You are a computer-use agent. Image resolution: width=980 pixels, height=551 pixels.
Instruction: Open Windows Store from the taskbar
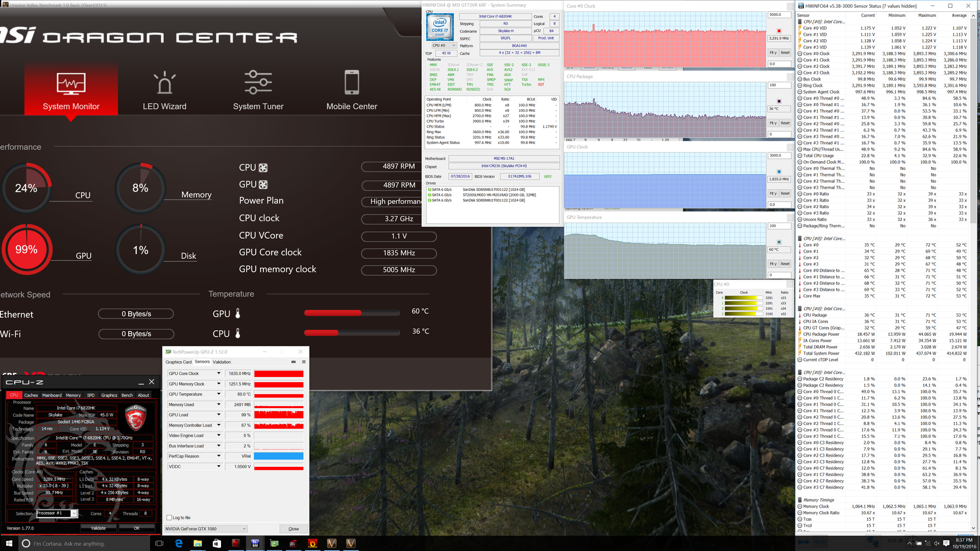(x=217, y=543)
